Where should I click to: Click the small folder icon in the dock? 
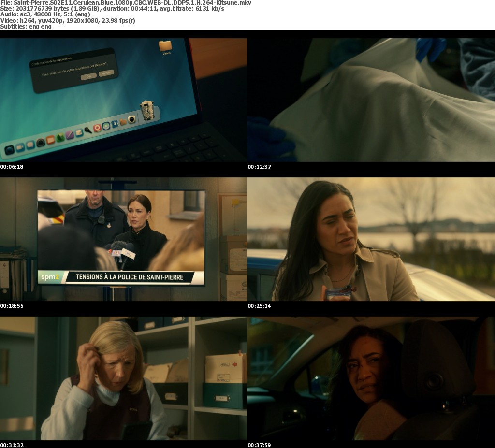123,122
